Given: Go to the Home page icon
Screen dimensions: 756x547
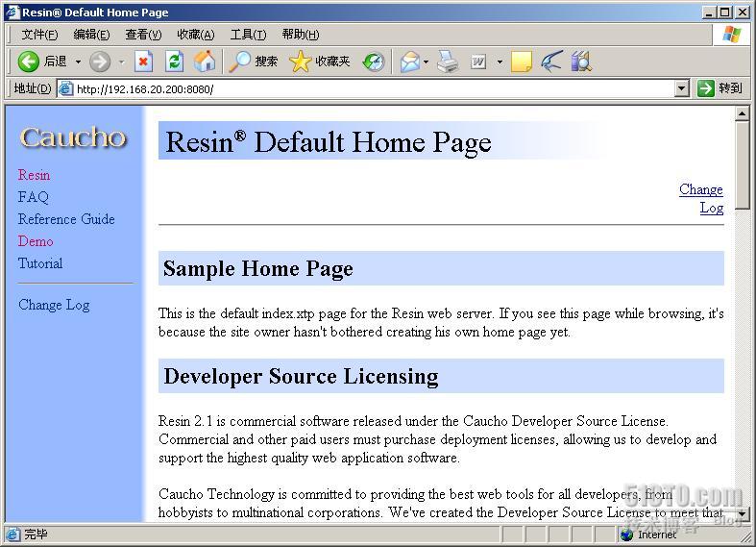Looking at the screenshot, I should click(205, 62).
